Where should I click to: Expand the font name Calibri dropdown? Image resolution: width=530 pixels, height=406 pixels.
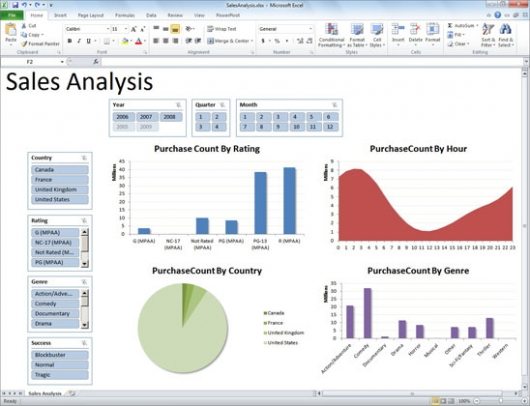tap(108, 29)
